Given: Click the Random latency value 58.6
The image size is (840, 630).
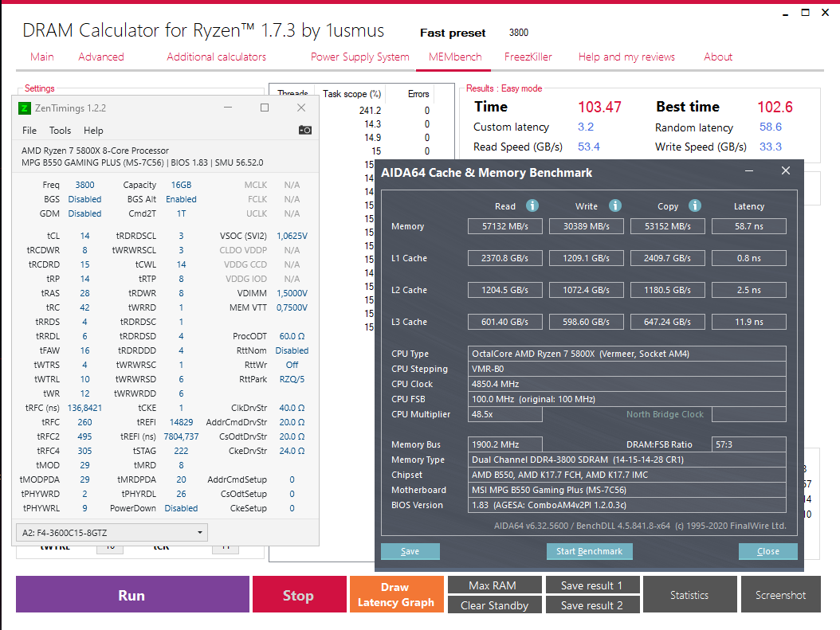Looking at the screenshot, I should coord(771,127).
